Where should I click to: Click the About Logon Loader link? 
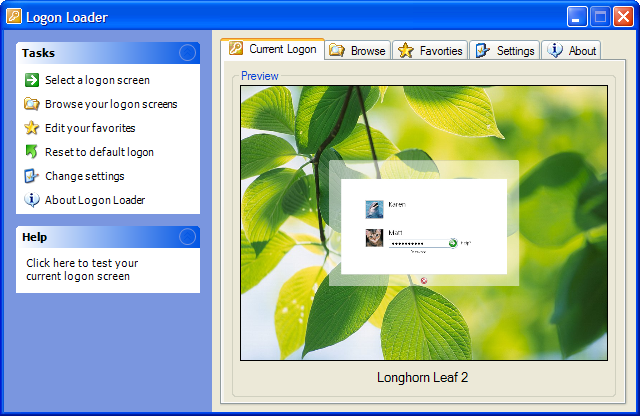pos(95,200)
